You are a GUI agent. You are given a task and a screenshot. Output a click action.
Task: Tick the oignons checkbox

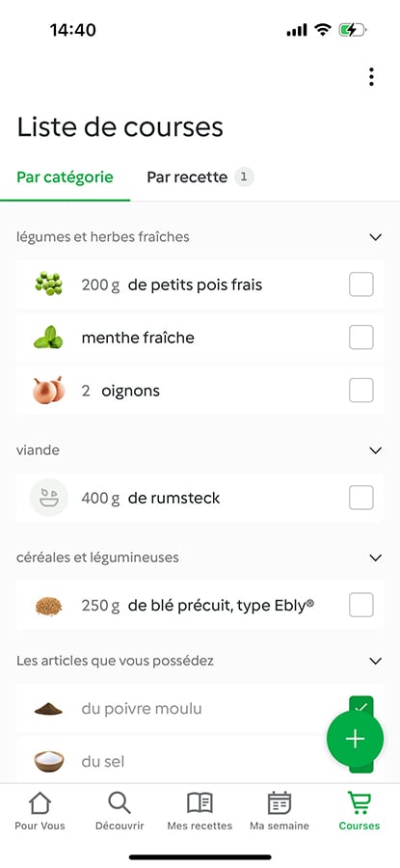tap(361, 391)
